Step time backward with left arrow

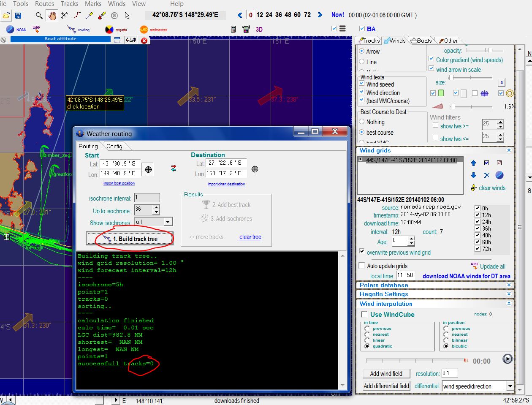(x=240, y=15)
